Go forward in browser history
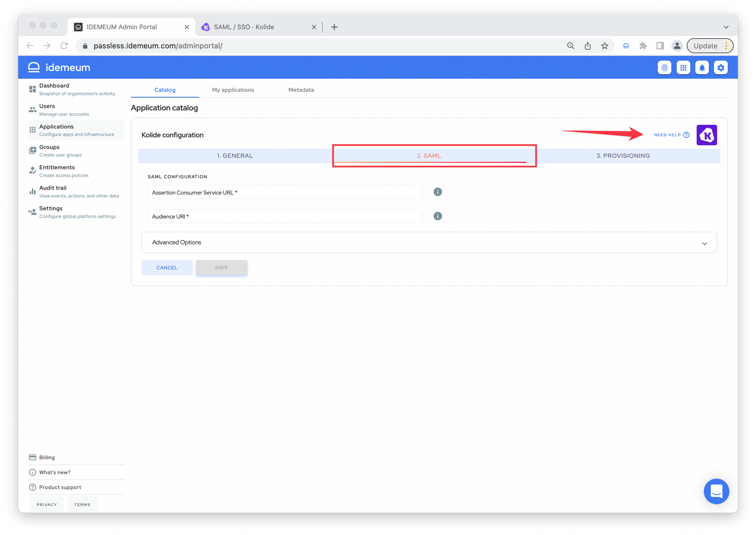This screenshot has width=756, height=535. [x=47, y=46]
